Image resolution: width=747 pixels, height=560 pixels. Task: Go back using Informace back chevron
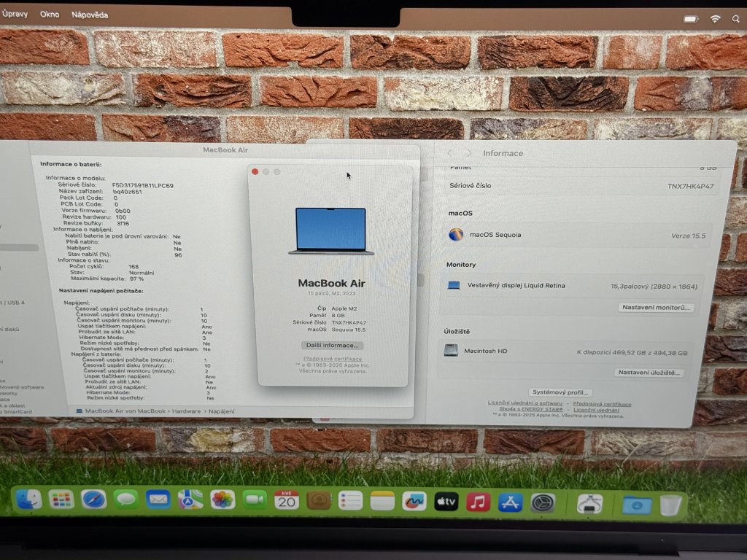coord(449,153)
